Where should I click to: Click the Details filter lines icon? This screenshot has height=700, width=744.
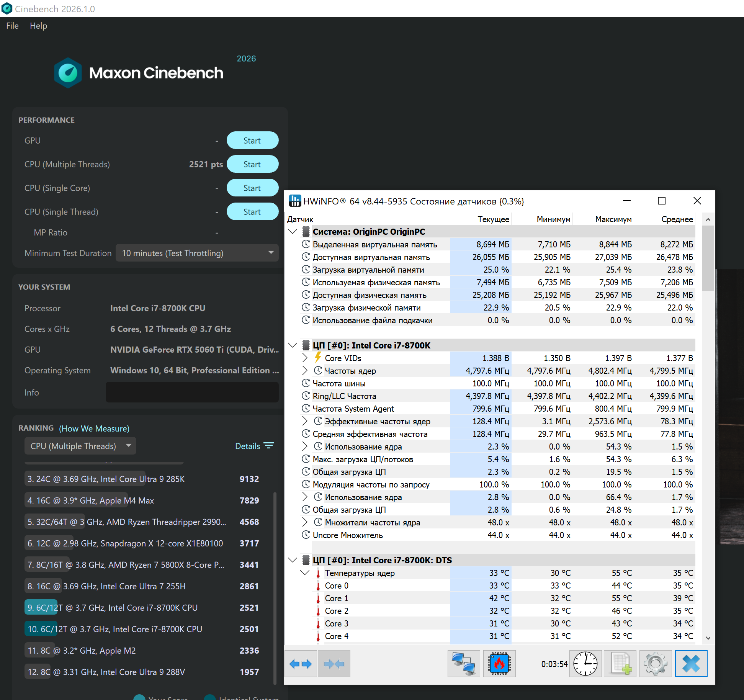tap(269, 446)
